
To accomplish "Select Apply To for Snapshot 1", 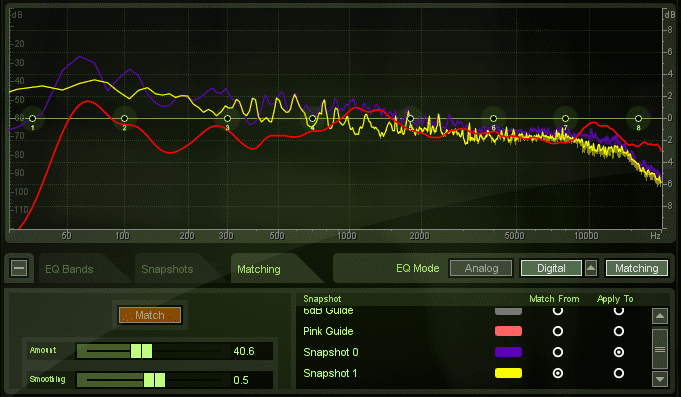I will 618,373.
